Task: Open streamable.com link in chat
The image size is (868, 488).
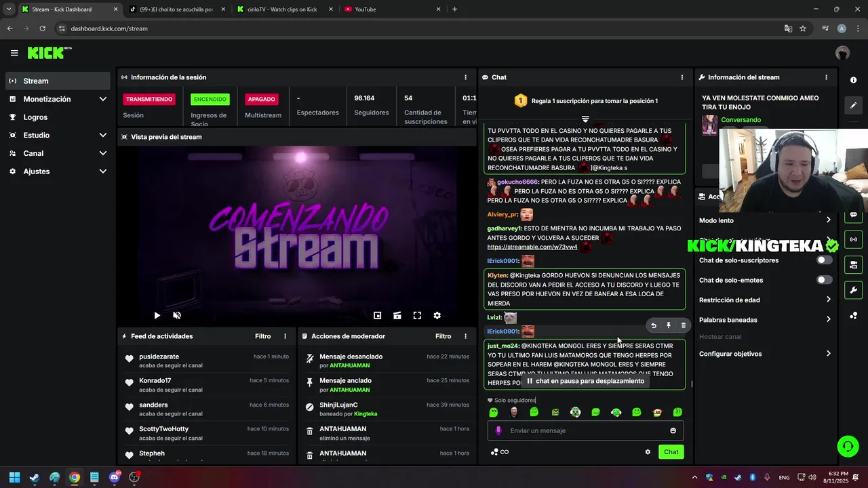Action: click(x=532, y=247)
